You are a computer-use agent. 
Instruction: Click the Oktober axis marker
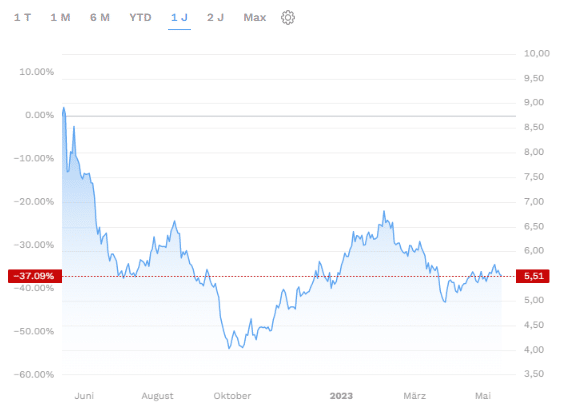coord(232,396)
